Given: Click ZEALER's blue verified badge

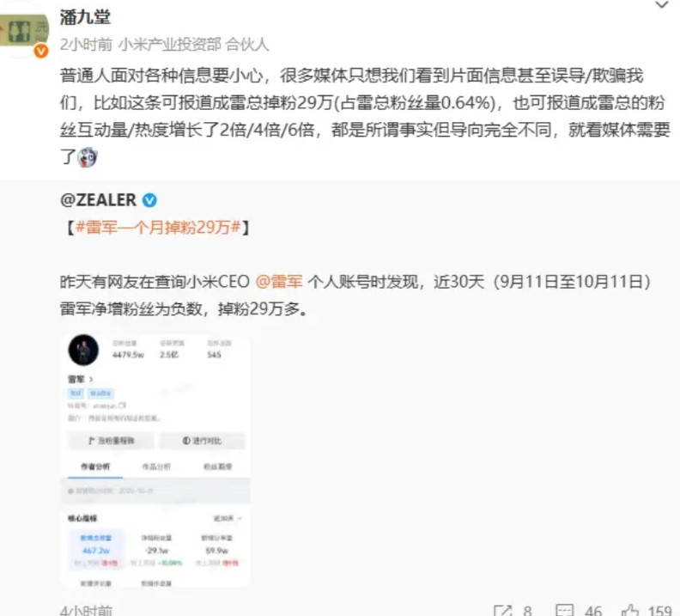Looking at the screenshot, I should (x=149, y=200).
